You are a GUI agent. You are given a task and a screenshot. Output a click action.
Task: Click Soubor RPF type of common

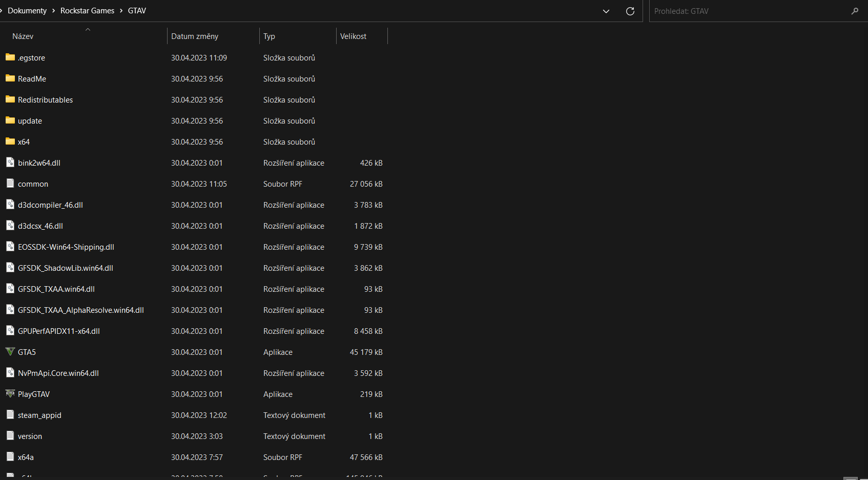(x=282, y=184)
